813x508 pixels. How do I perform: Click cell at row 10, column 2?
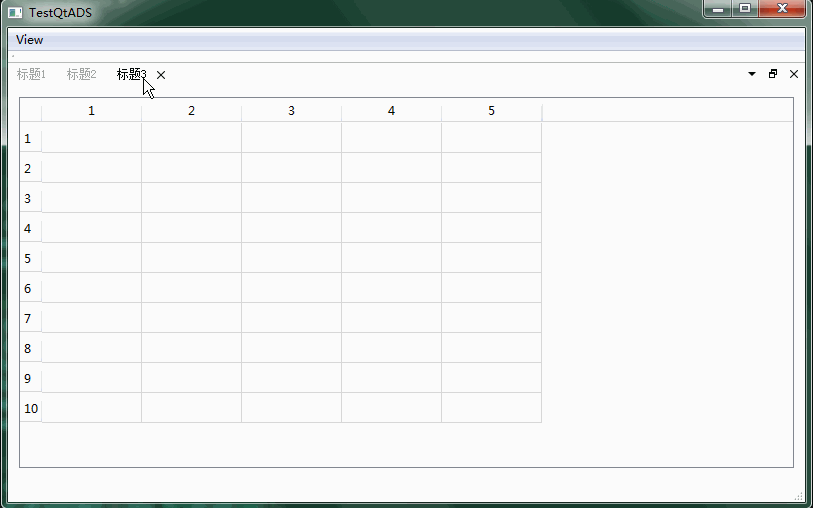coord(191,408)
